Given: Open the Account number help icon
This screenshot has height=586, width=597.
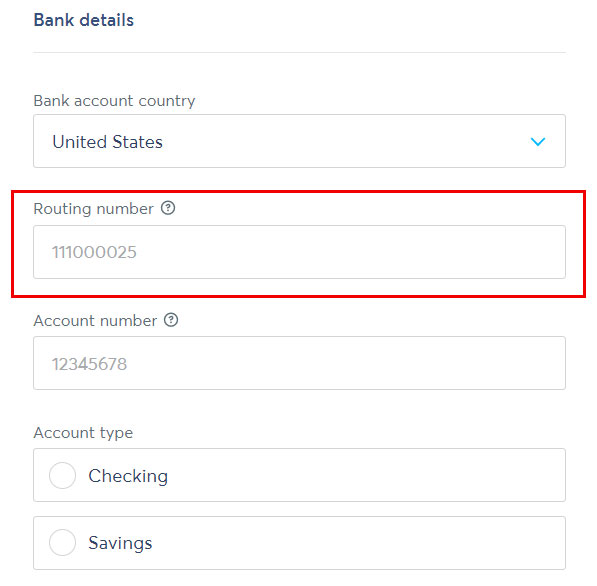Looking at the screenshot, I should tap(171, 320).
